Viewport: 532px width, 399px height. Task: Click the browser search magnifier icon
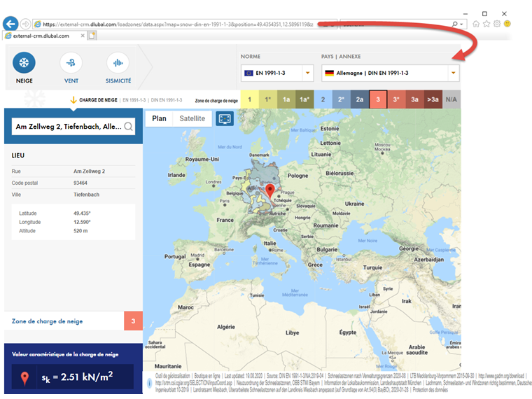click(455, 24)
